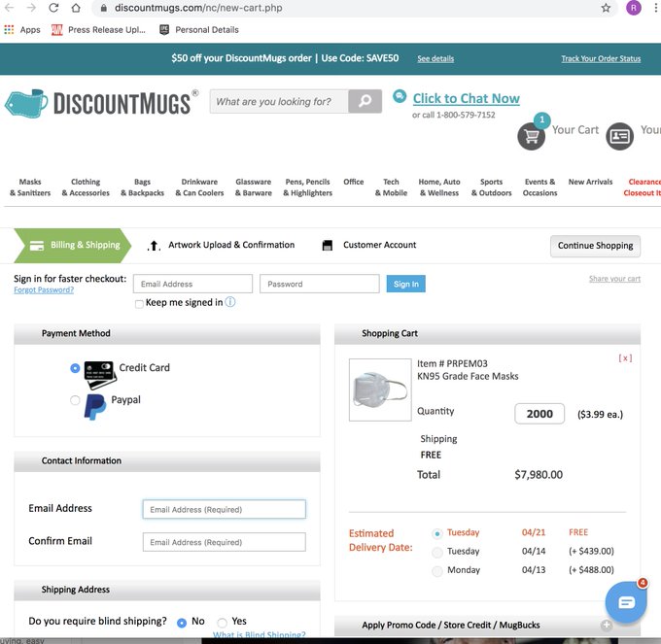Open Masks & Sanitizers menu

30,187
